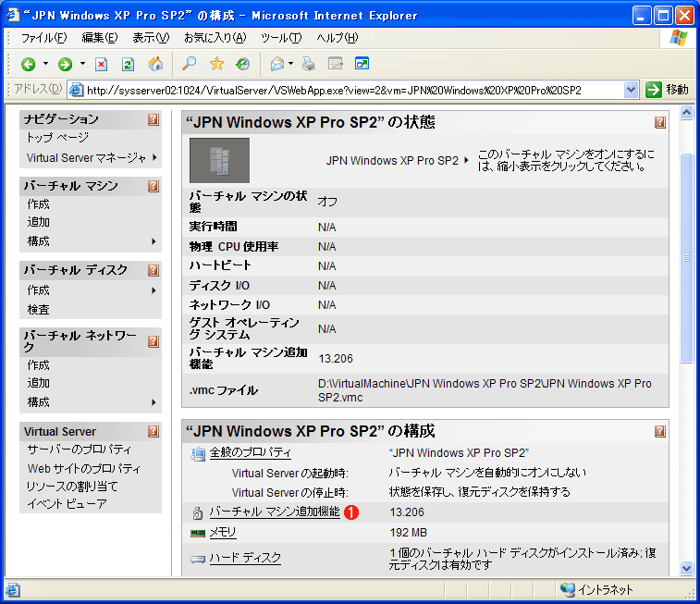700x604 pixels.
Task: Open help icon for の状態 section
Action: (x=660, y=122)
